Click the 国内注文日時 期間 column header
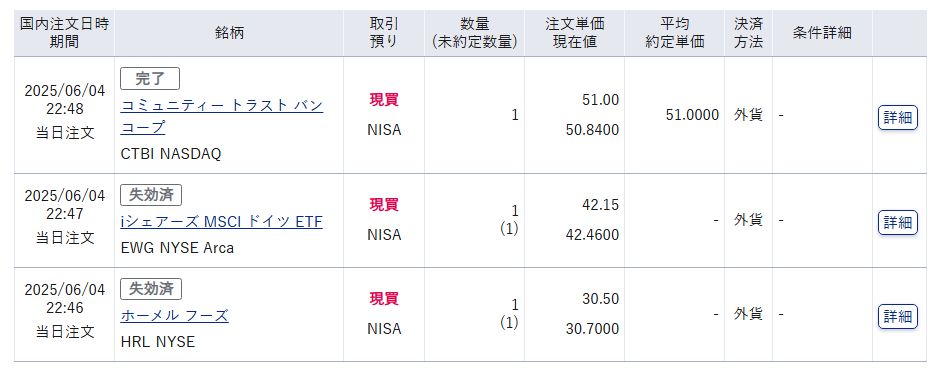Viewport: 928px width, 372px height. [65, 33]
